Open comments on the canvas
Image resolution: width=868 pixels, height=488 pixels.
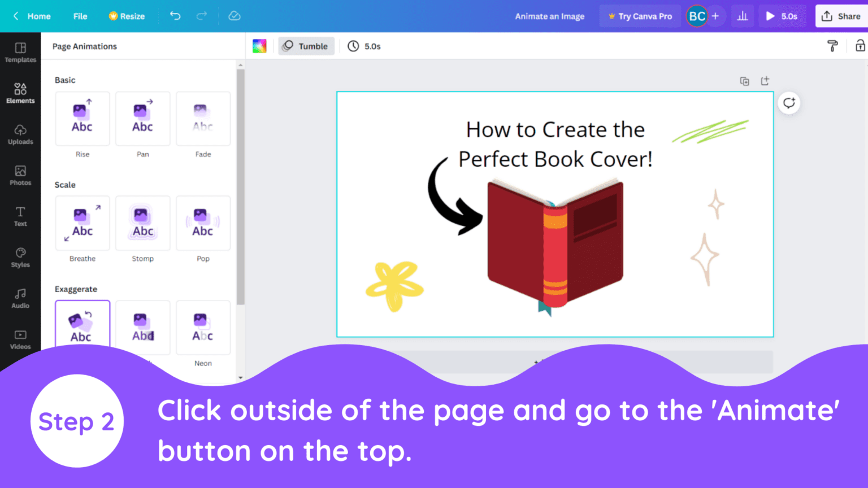coord(789,103)
